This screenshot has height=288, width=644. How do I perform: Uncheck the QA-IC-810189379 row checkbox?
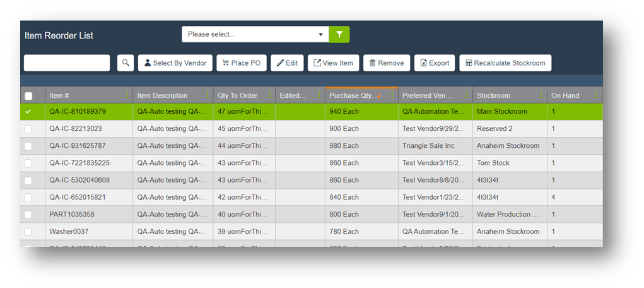point(28,112)
